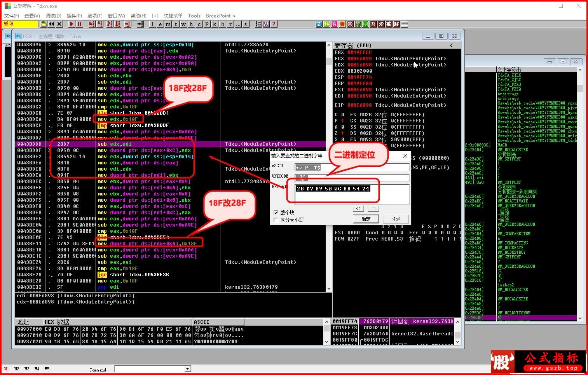Close the binary string dialog with its X
Image resolution: width=588 pixels, height=375 pixels.
click(405, 156)
